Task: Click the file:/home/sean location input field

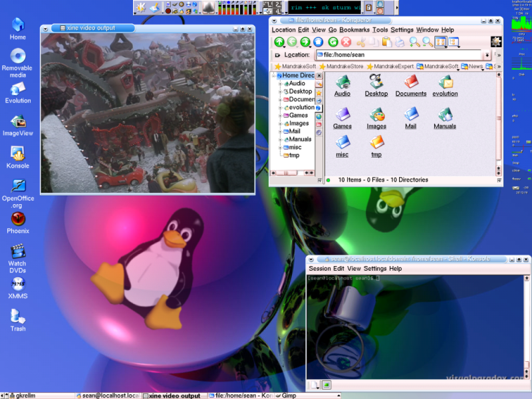Action: click(x=399, y=55)
